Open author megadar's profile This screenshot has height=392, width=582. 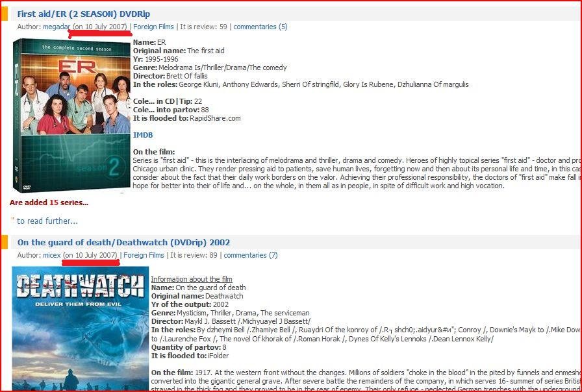57,27
